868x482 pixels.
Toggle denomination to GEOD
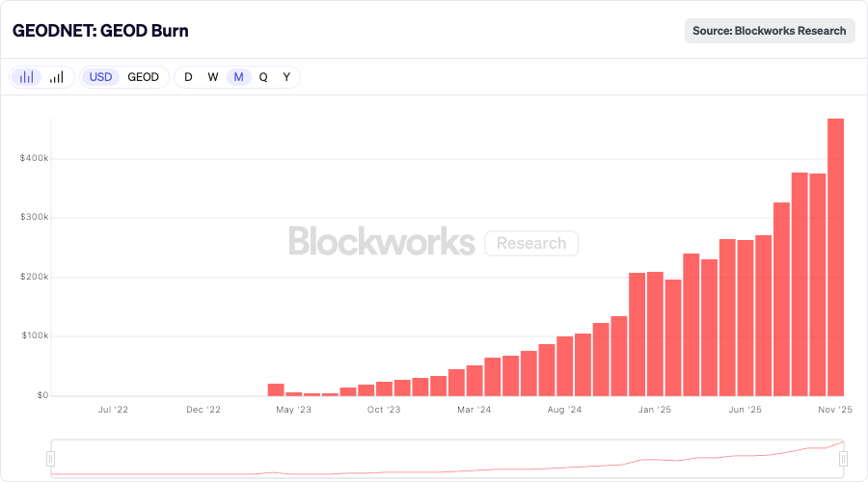[x=143, y=77]
